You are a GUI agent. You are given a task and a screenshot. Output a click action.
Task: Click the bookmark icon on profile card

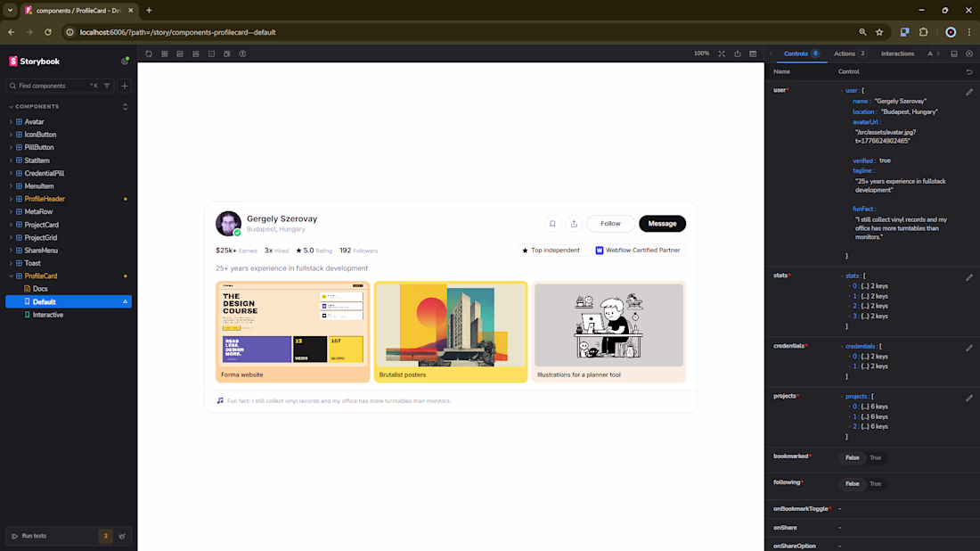tap(552, 223)
